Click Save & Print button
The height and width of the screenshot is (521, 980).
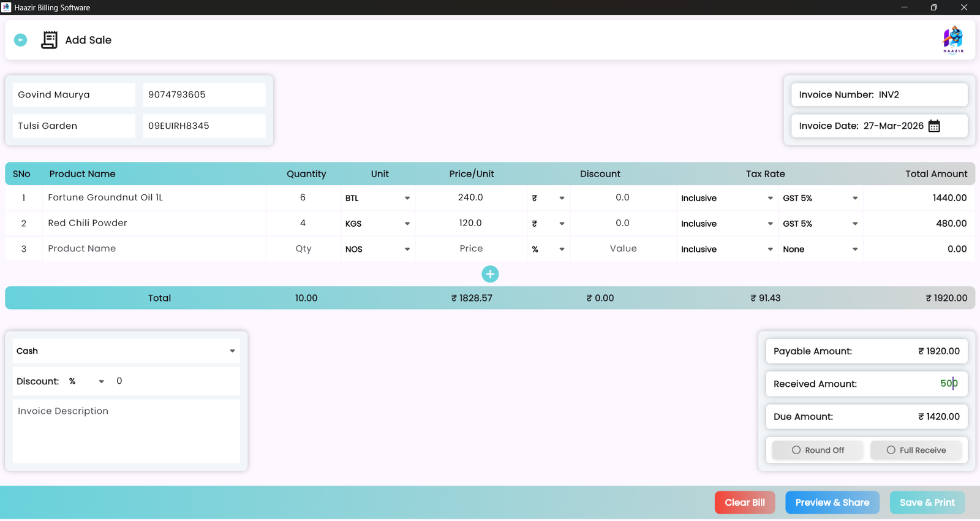point(927,503)
